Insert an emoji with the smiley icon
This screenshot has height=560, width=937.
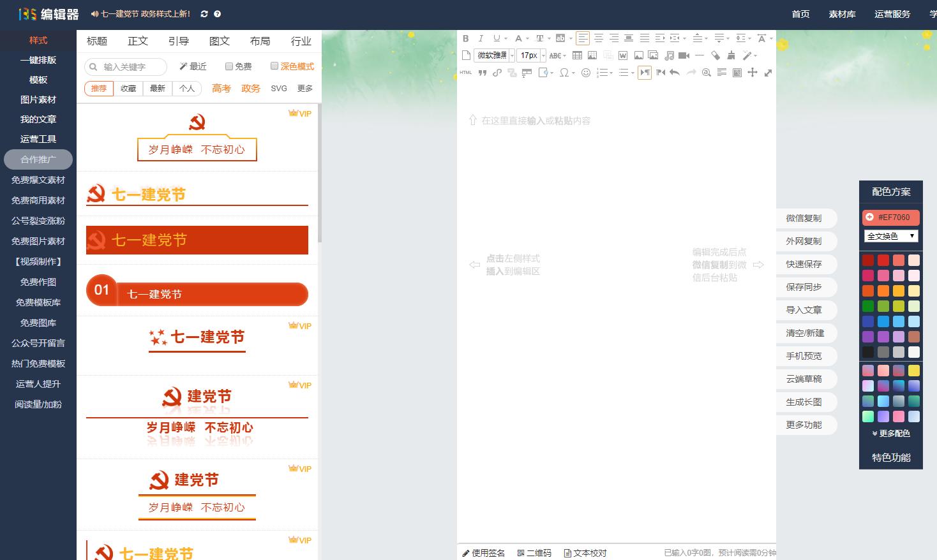585,72
